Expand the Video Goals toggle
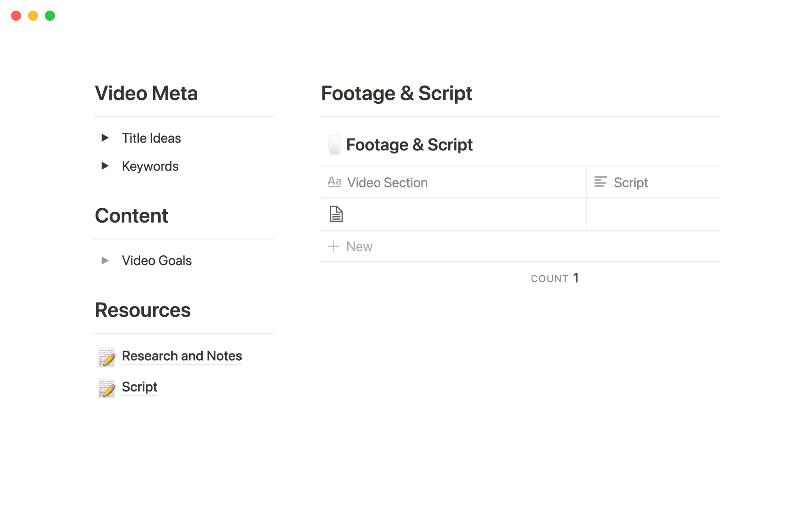 coord(105,260)
